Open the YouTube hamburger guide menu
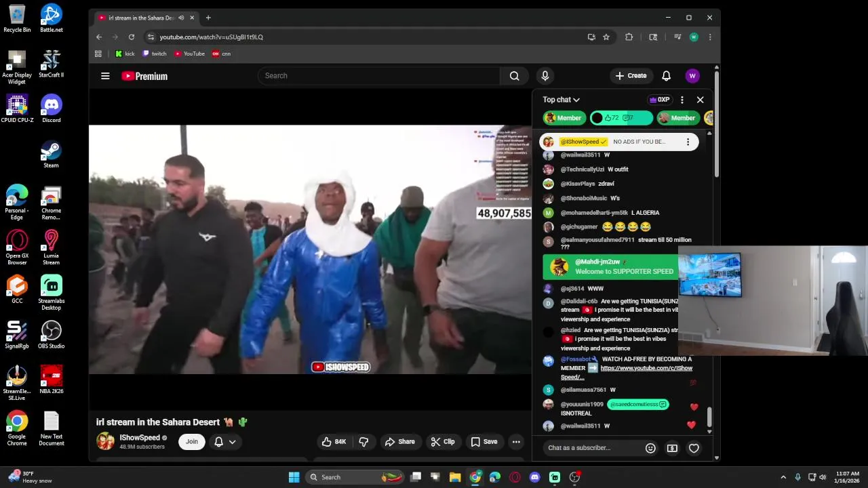This screenshot has height=488, width=868. (105, 76)
